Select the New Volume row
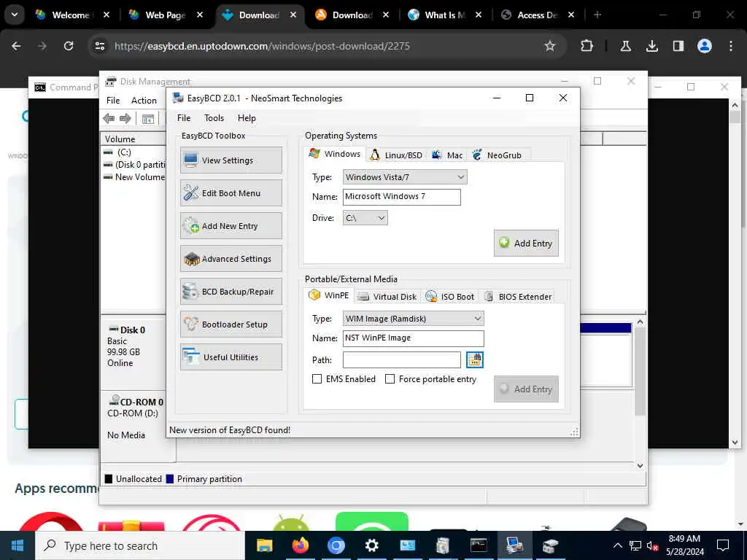Viewport: 747px width, 560px height. click(134, 177)
